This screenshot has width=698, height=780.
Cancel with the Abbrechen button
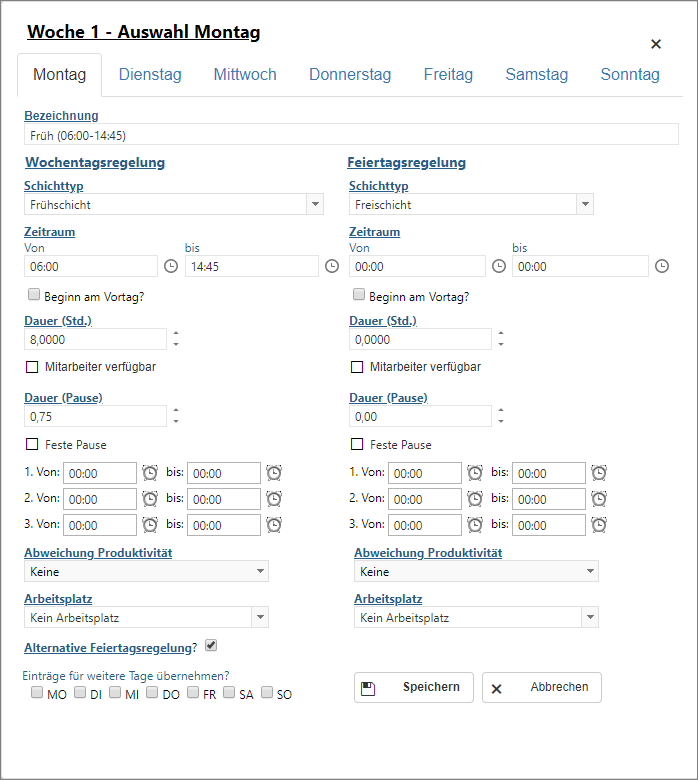coord(541,687)
